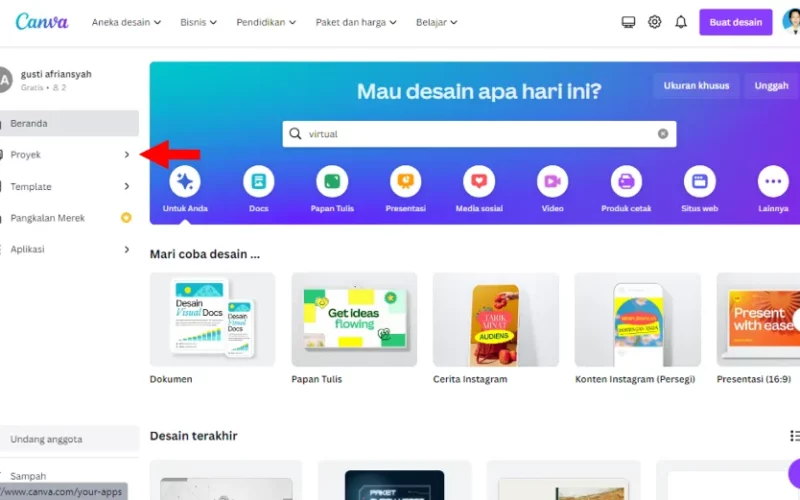Open the Docs design category icon
Image resolution: width=800 pixels, height=500 pixels.
(x=259, y=181)
